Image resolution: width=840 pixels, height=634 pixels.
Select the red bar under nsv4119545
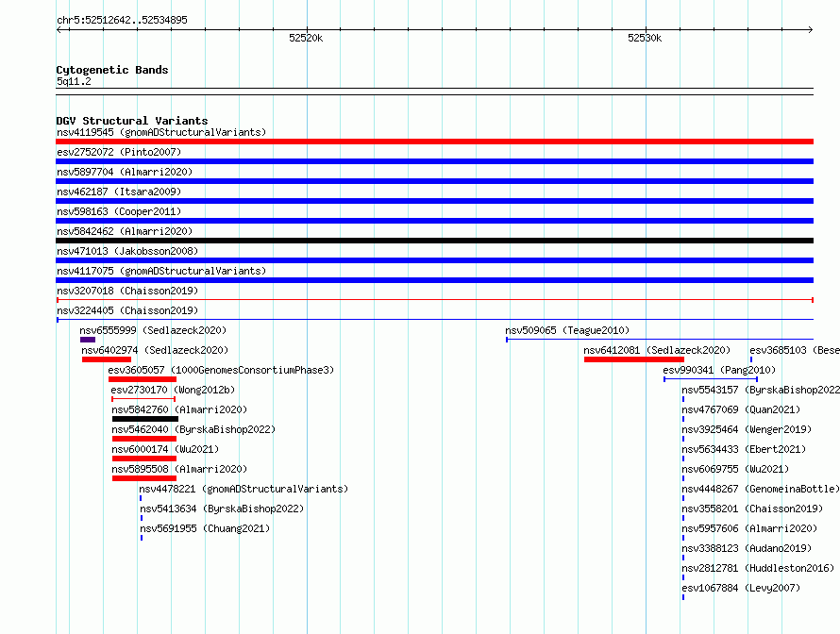pos(434,142)
